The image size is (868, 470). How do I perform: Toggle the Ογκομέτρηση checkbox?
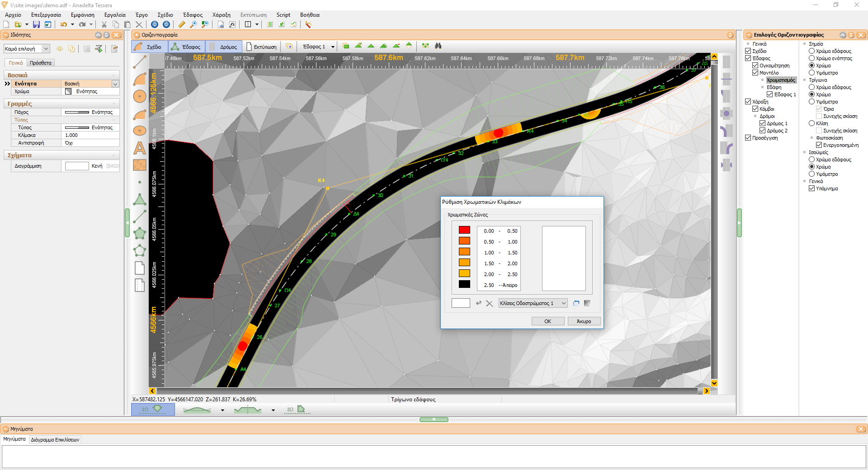[755, 66]
